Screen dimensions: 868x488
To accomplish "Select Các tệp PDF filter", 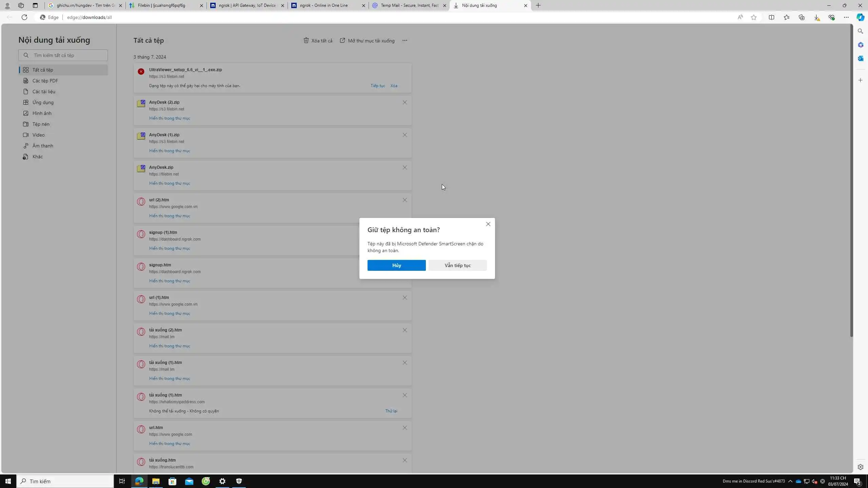I will point(45,81).
